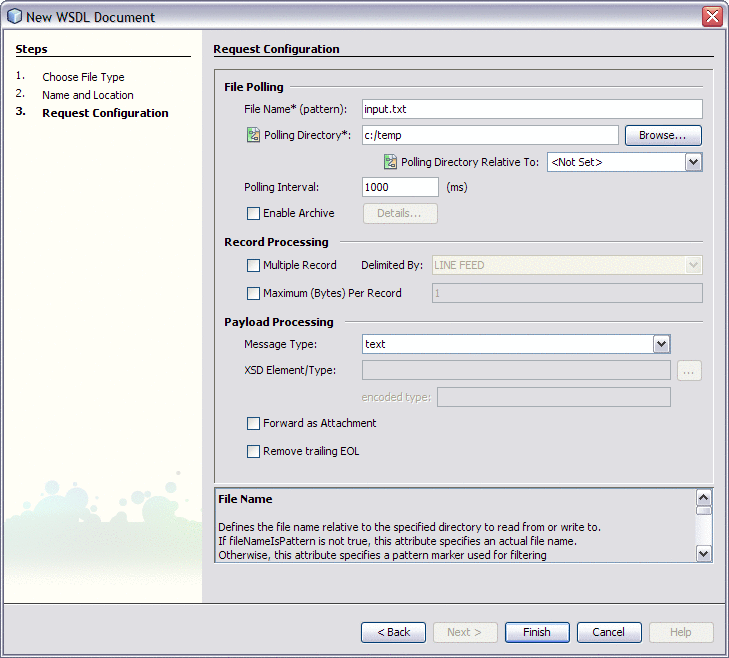Click the XSD Element/Type ellipsis button
Viewport: 729px width, 658px height.
click(689, 371)
